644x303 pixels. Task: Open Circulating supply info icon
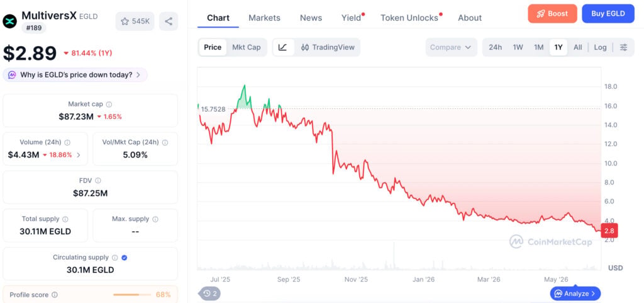tap(114, 258)
